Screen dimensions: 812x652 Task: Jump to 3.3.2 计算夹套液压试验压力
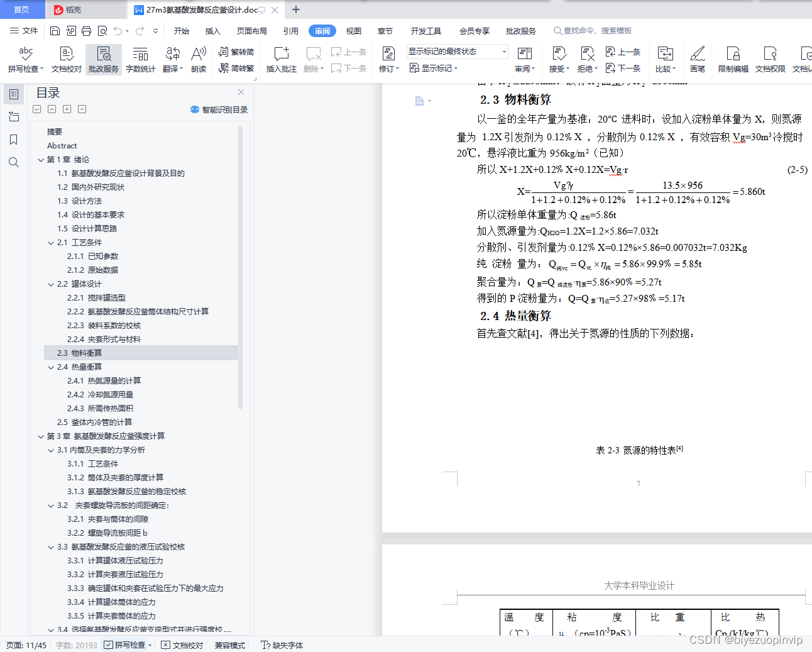tap(115, 575)
